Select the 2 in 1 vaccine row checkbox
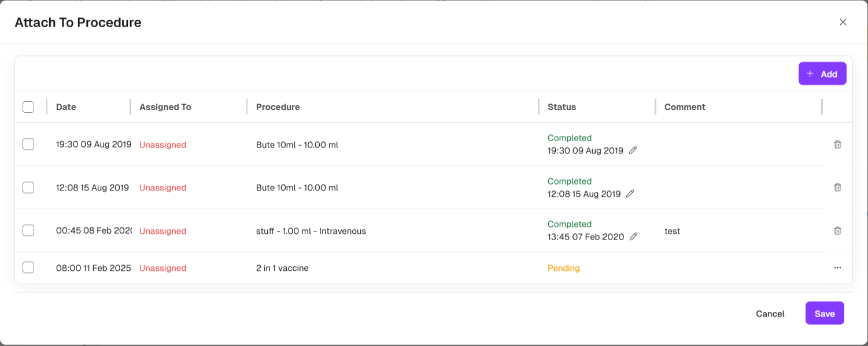This screenshot has width=868, height=346. (x=28, y=268)
